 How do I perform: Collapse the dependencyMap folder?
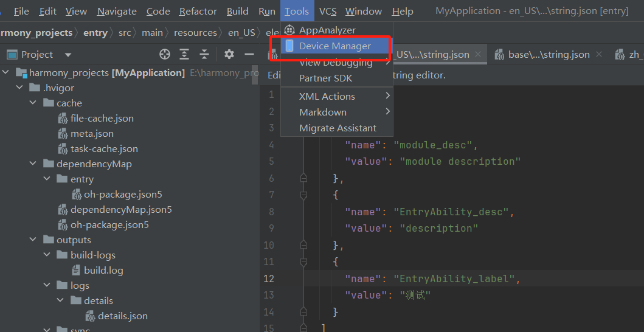pyautogui.click(x=33, y=164)
